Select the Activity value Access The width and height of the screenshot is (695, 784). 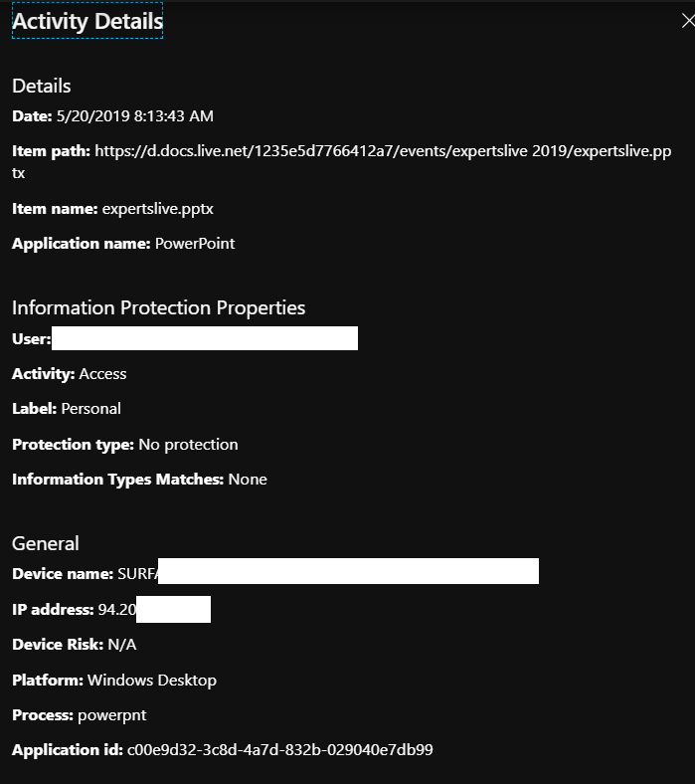(102, 374)
